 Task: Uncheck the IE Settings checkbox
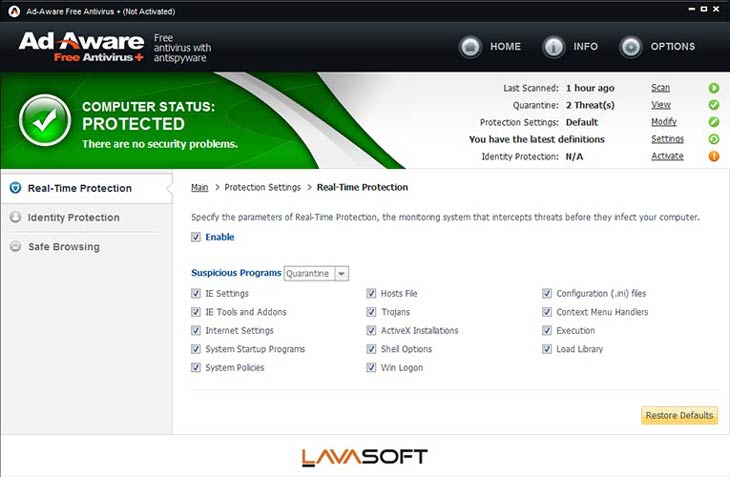click(x=196, y=294)
